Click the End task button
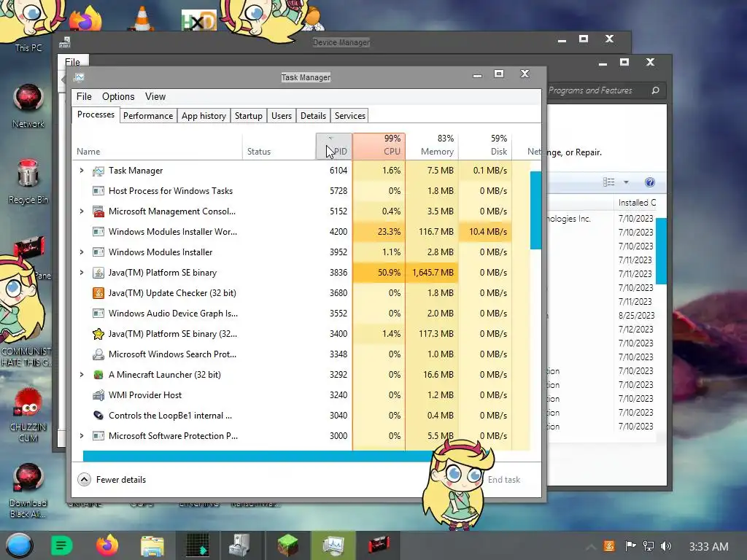The height and width of the screenshot is (560, 747). pos(504,480)
